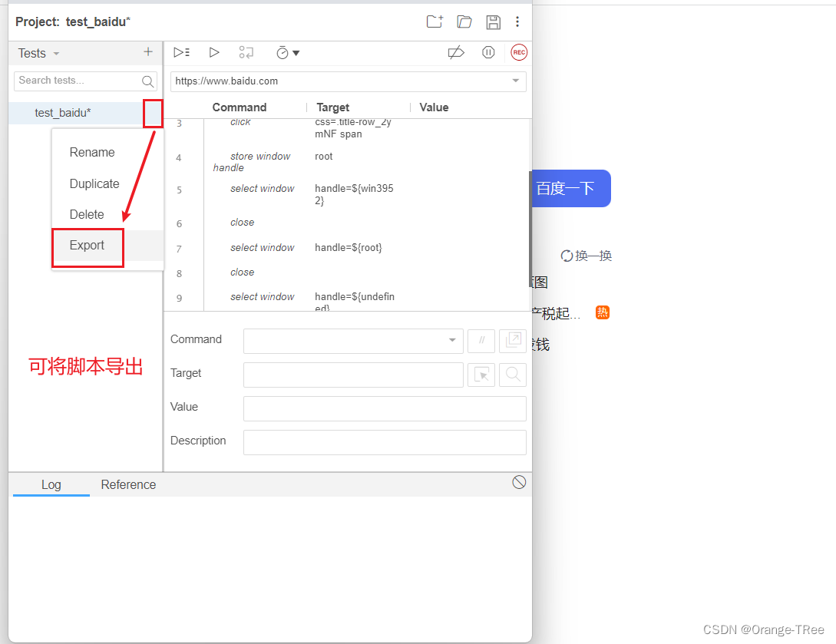Open new window configuration icon
The height and width of the screenshot is (644, 836).
point(512,341)
